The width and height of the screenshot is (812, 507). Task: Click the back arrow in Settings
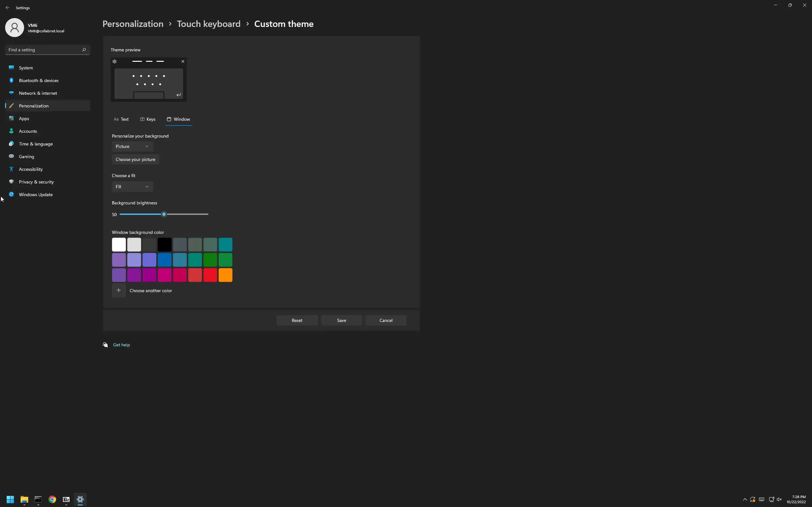(7, 8)
